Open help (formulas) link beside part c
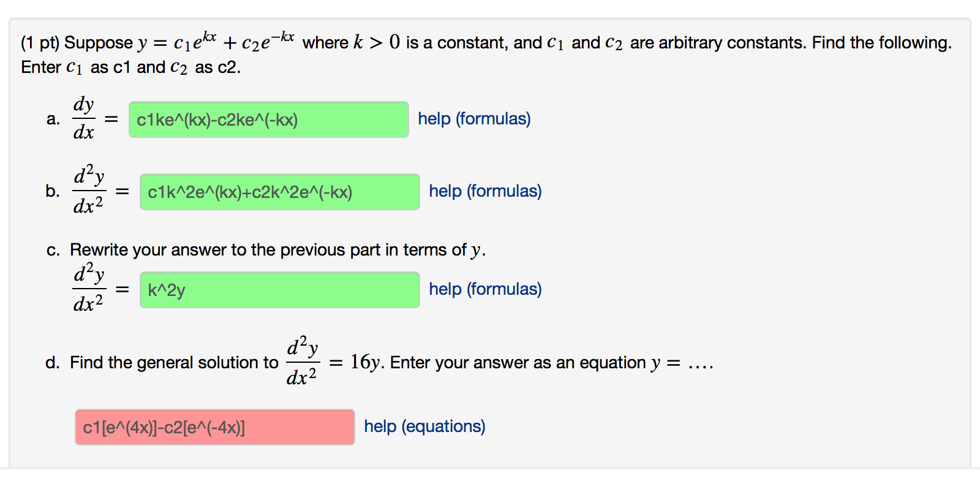This screenshot has width=980, height=478. point(485,289)
